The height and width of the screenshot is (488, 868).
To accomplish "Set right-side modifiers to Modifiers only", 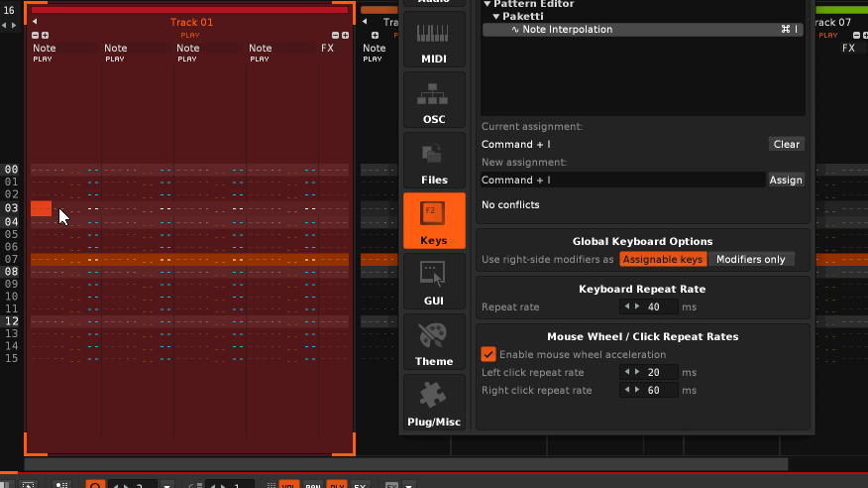I will coord(750,259).
